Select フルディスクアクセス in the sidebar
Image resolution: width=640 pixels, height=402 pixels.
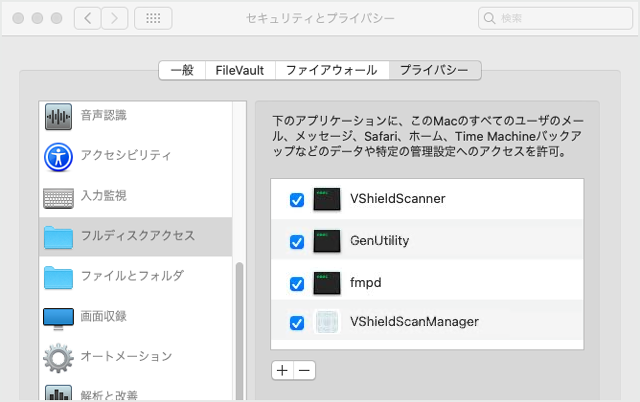coord(136,237)
